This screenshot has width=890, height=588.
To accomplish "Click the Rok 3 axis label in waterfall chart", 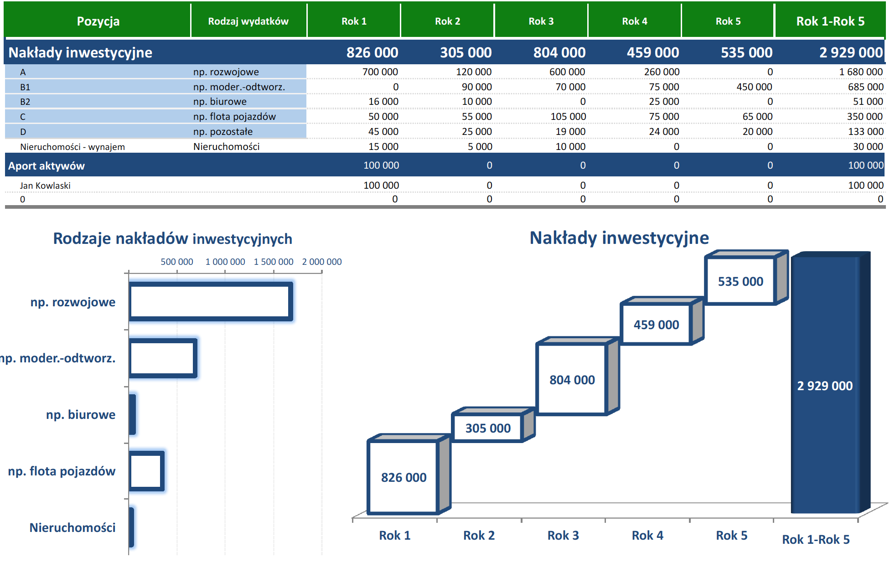I will click(x=563, y=536).
